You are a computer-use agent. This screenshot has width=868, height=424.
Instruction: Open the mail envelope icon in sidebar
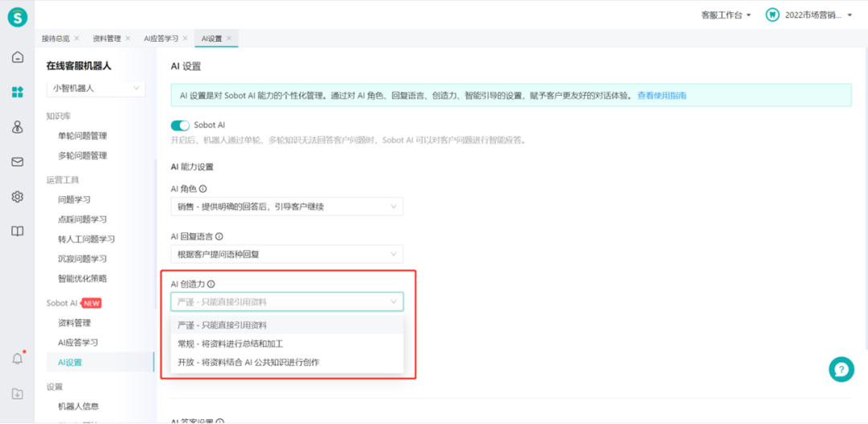click(18, 162)
